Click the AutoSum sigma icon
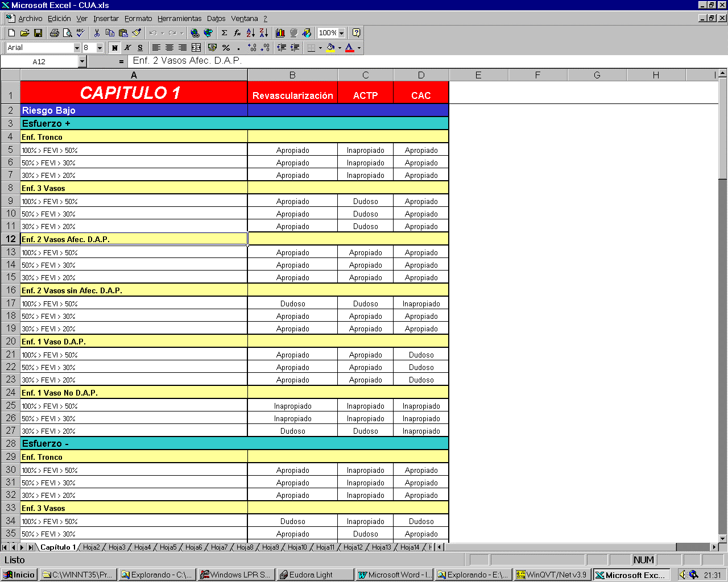Viewport: 728px width, 582px height. [224, 33]
